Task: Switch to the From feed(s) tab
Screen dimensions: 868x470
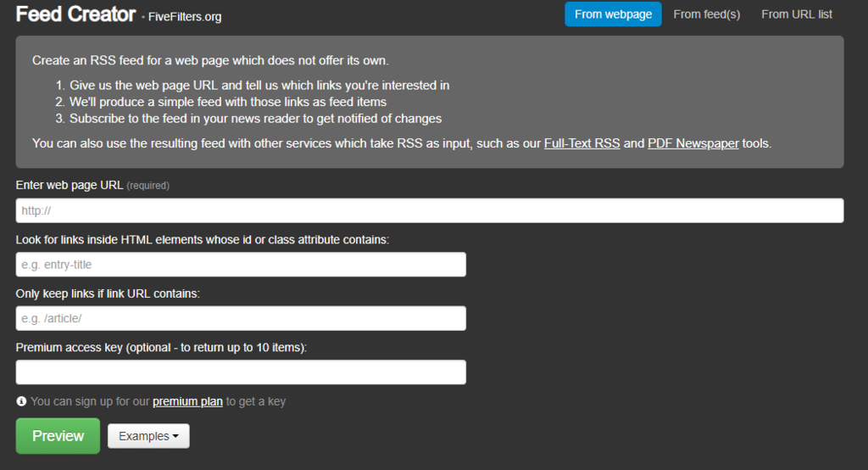Action: (706, 14)
